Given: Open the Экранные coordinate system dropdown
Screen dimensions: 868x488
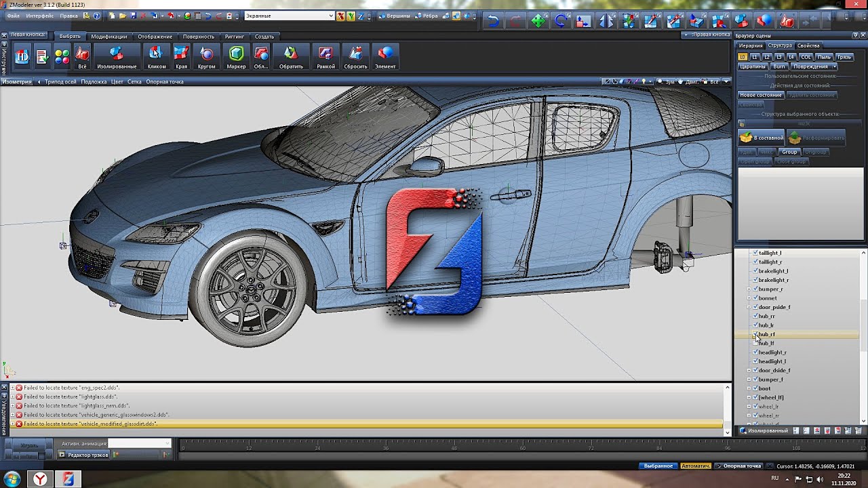Looking at the screenshot, I should click(289, 16).
